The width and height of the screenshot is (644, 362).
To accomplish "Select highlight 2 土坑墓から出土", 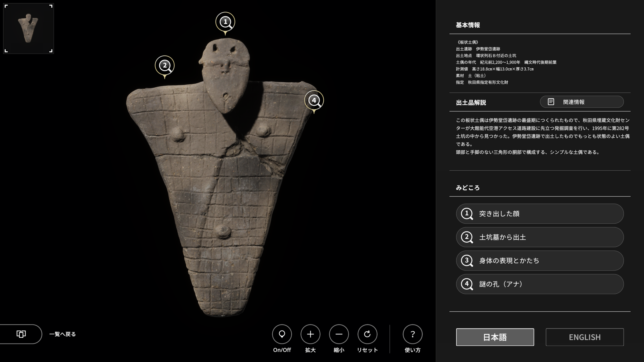I will tap(540, 237).
